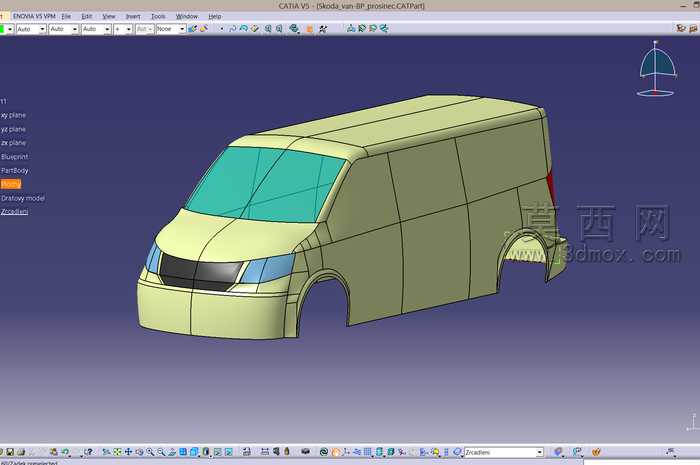Click the Normal View icon

172,452
